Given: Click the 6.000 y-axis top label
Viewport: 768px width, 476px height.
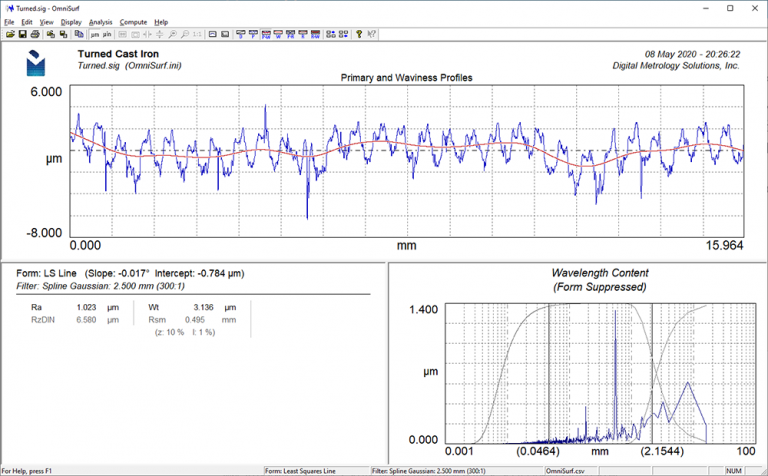Looking at the screenshot, I should click(x=47, y=92).
